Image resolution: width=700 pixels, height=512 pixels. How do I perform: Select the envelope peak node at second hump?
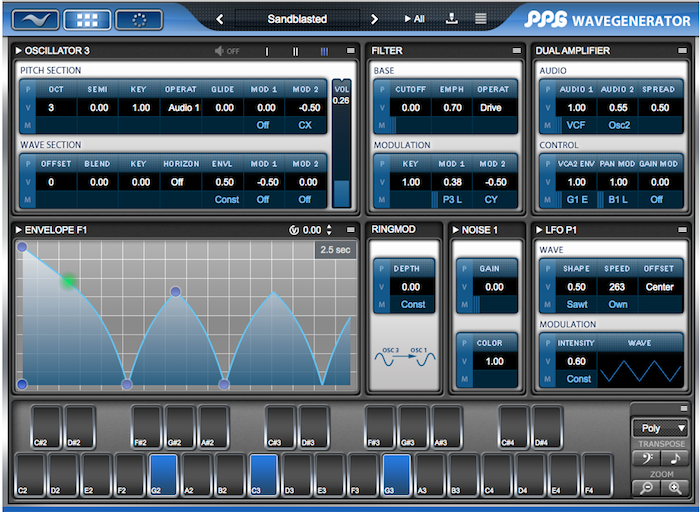[x=175, y=291]
